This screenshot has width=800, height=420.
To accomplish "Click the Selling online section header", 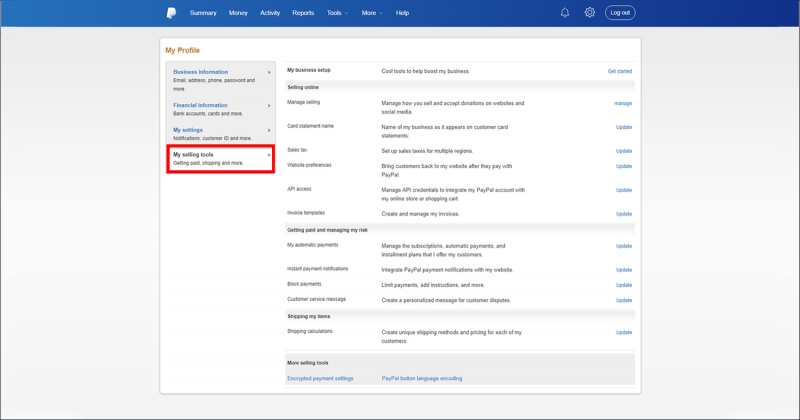I will coord(303,87).
